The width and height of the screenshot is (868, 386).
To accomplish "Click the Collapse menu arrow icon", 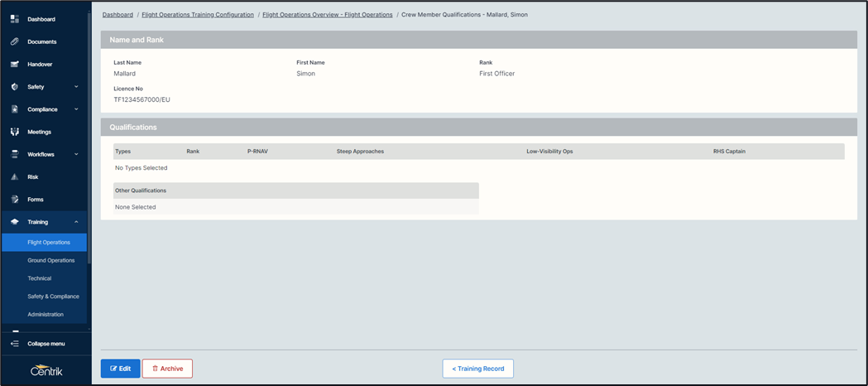I will [14, 344].
